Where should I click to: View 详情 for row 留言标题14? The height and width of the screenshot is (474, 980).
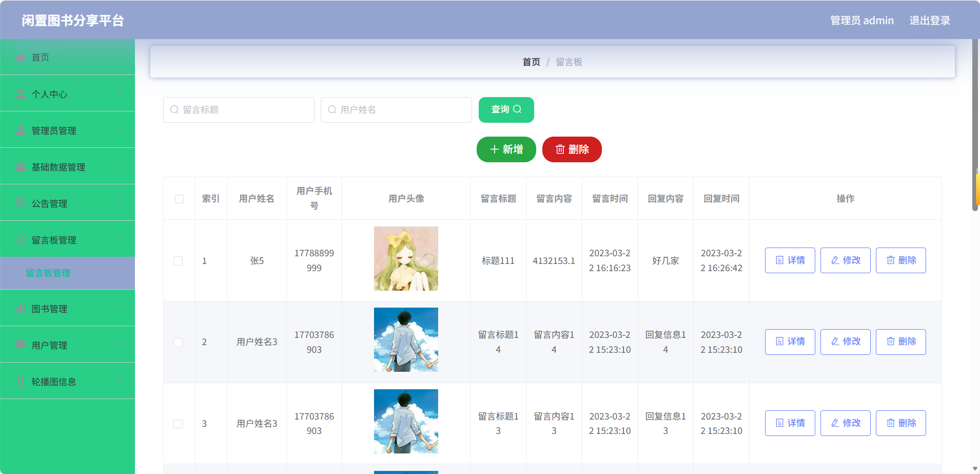point(790,342)
